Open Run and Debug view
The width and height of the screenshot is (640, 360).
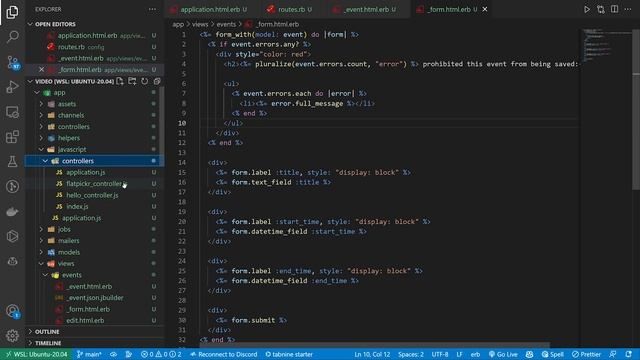pos(12,87)
